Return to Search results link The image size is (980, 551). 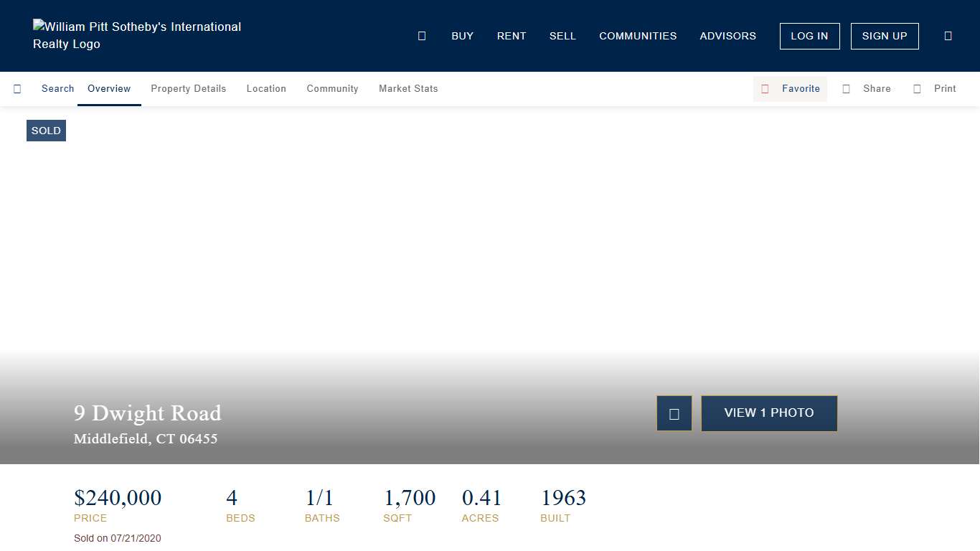(57, 89)
